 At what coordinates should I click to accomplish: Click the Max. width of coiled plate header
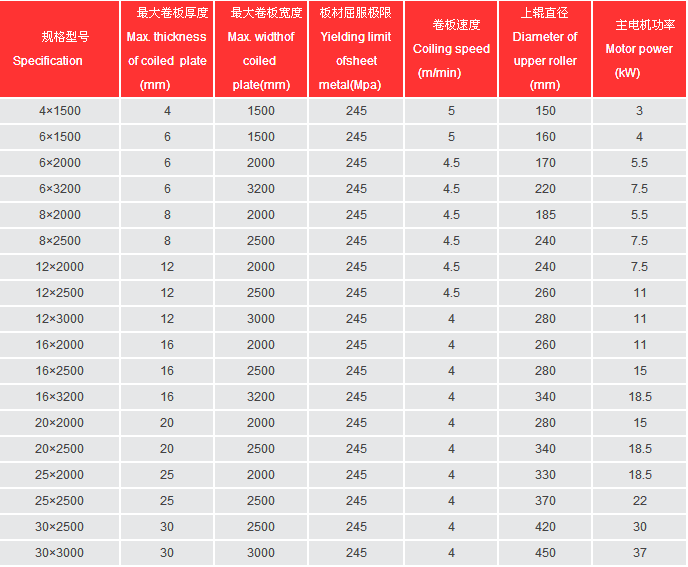click(261, 49)
